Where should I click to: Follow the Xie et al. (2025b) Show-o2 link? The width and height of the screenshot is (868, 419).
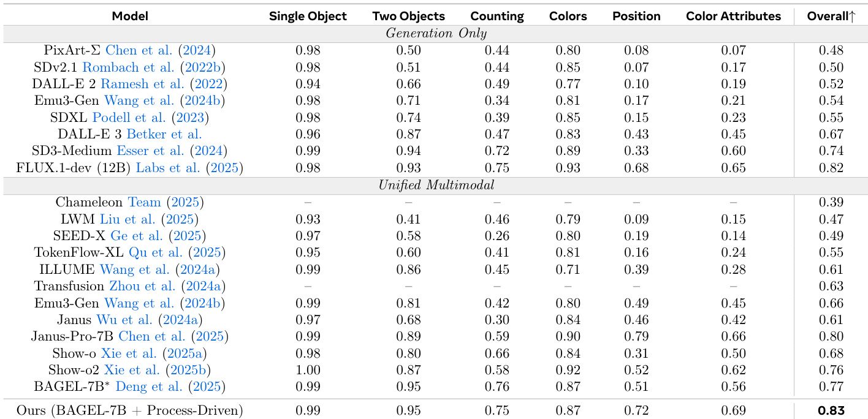(x=156, y=370)
